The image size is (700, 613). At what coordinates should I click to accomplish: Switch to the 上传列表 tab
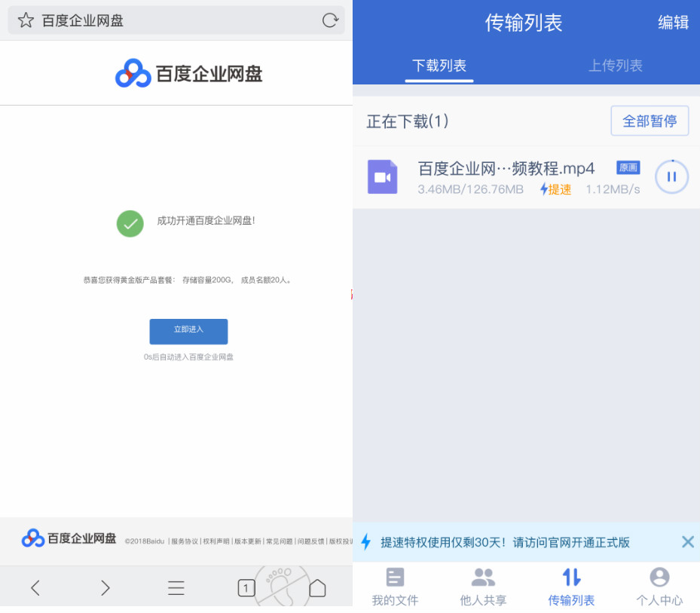point(615,66)
